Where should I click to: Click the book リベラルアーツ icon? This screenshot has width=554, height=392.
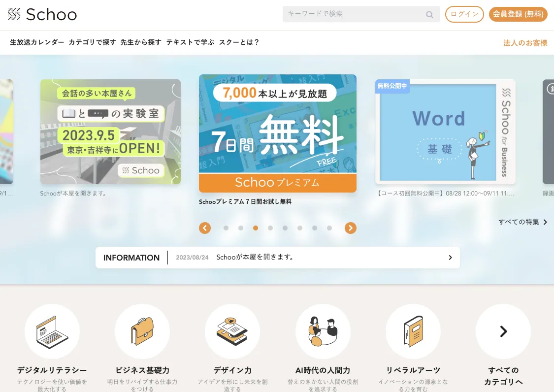(x=413, y=331)
